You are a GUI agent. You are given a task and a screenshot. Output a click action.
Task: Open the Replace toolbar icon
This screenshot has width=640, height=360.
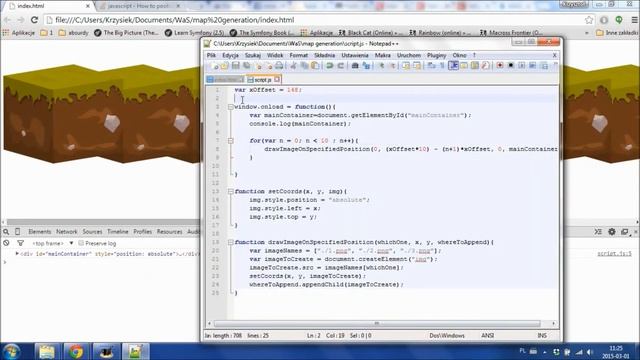point(366,66)
